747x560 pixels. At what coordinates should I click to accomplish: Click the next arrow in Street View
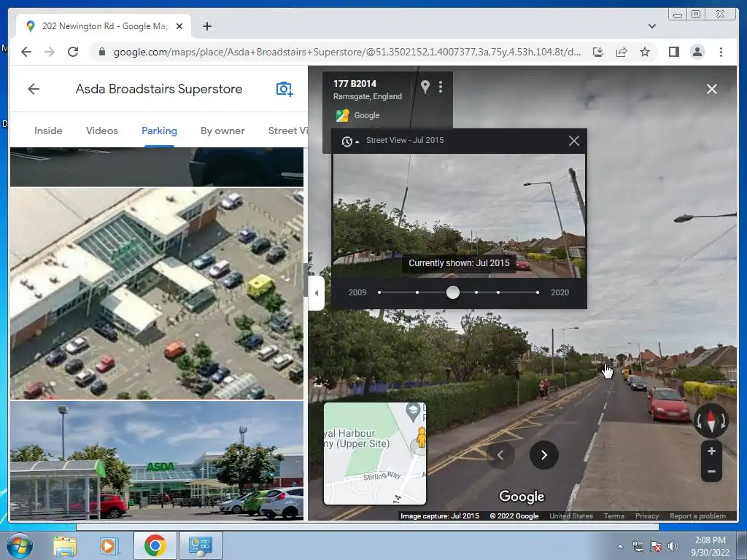543,455
